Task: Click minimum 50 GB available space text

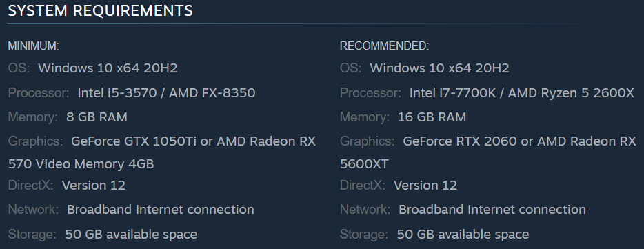Action: pos(131,235)
